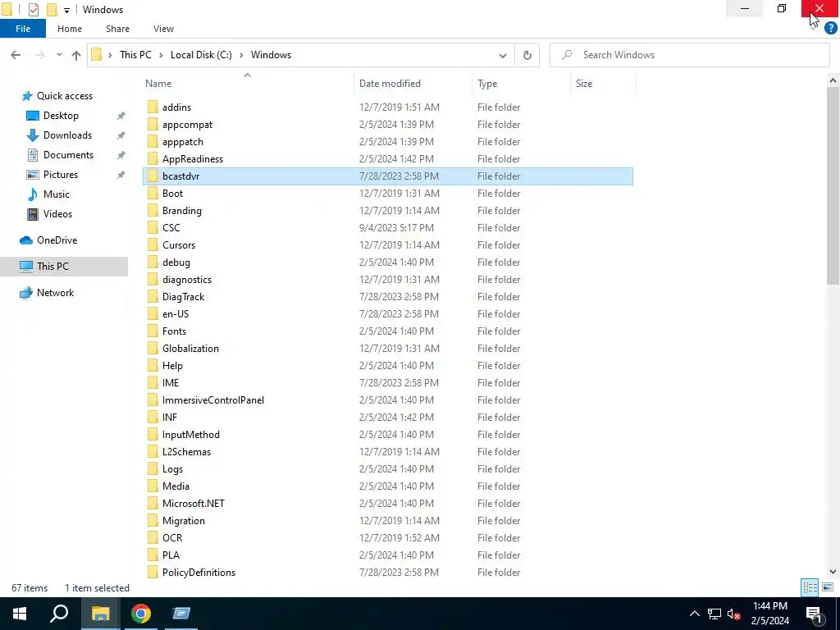Click the network tray icon
Viewport: 840px width, 630px height.
point(714,614)
